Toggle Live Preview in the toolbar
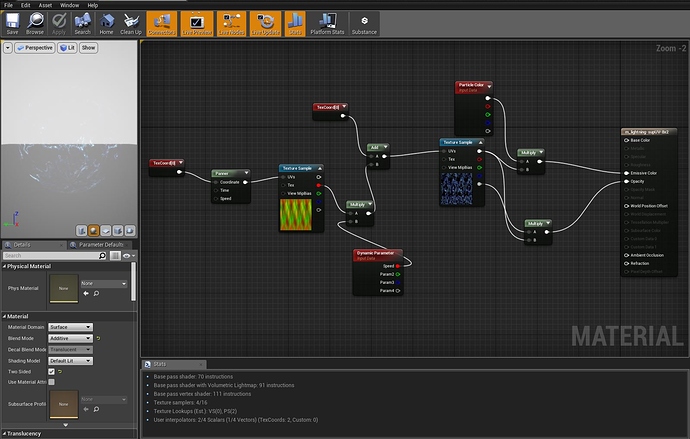The image size is (690, 439). 197,24
